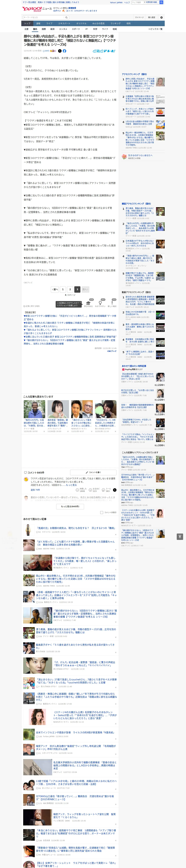Click the web search button in the top bar
This screenshot has width=186, height=868.
pos(161,2)
